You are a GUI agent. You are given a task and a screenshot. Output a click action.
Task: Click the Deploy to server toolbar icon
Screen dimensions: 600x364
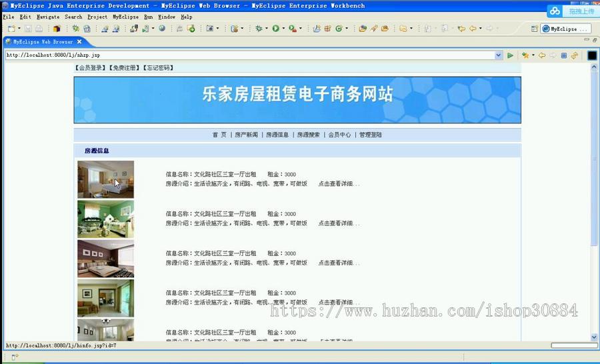[133, 29]
